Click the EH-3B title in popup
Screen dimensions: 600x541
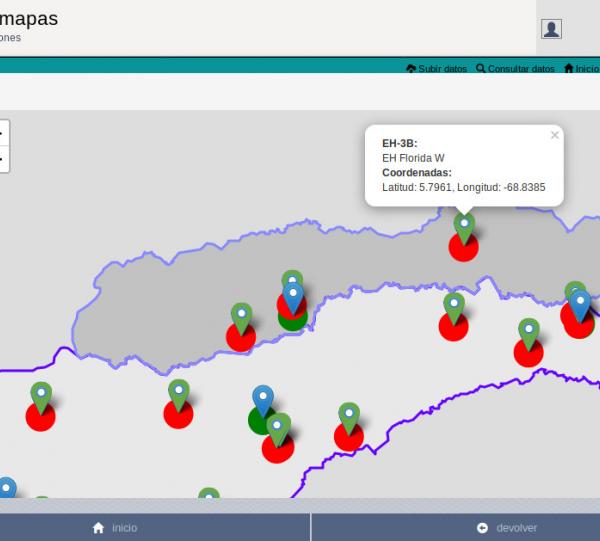(x=399, y=143)
